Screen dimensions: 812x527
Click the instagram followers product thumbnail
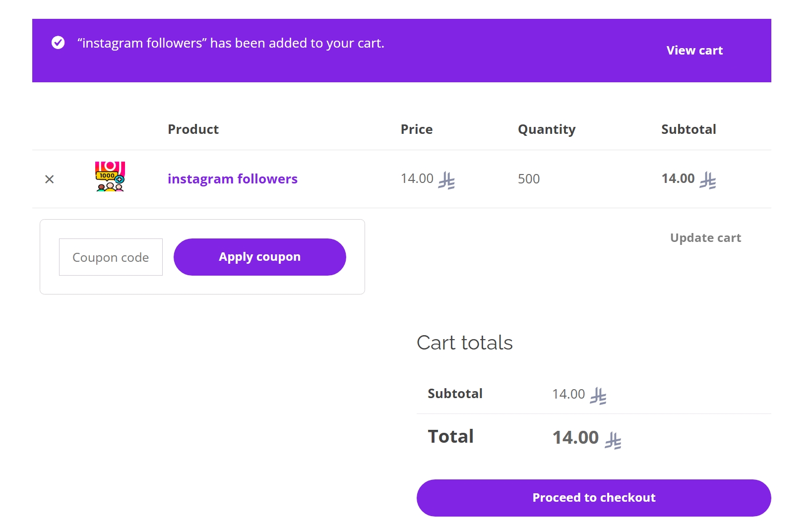pos(110,176)
